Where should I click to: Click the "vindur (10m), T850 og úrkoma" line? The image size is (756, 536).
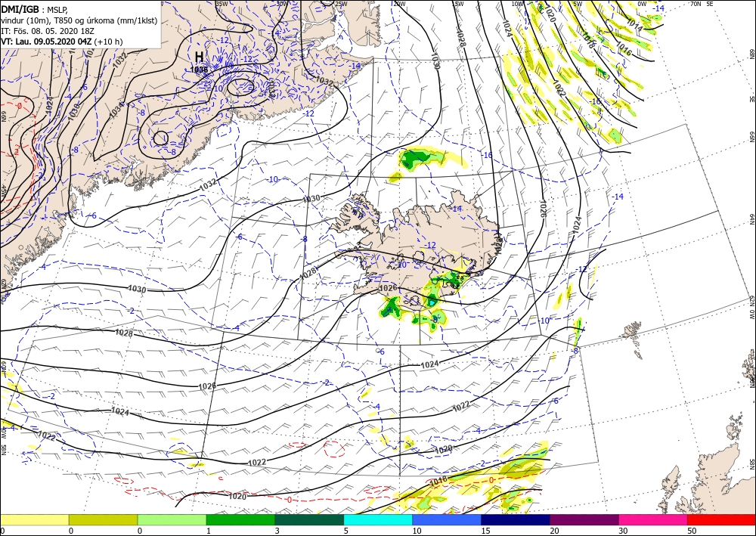click(79, 20)
